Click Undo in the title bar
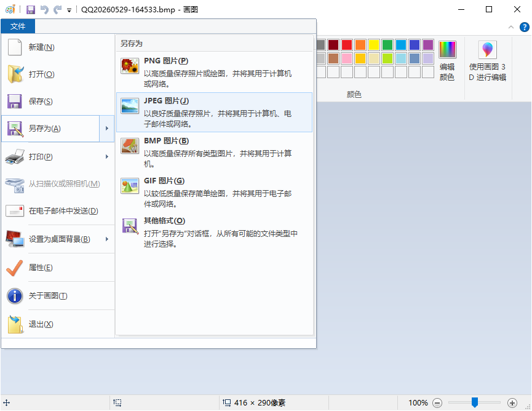 tap(44, 9)
